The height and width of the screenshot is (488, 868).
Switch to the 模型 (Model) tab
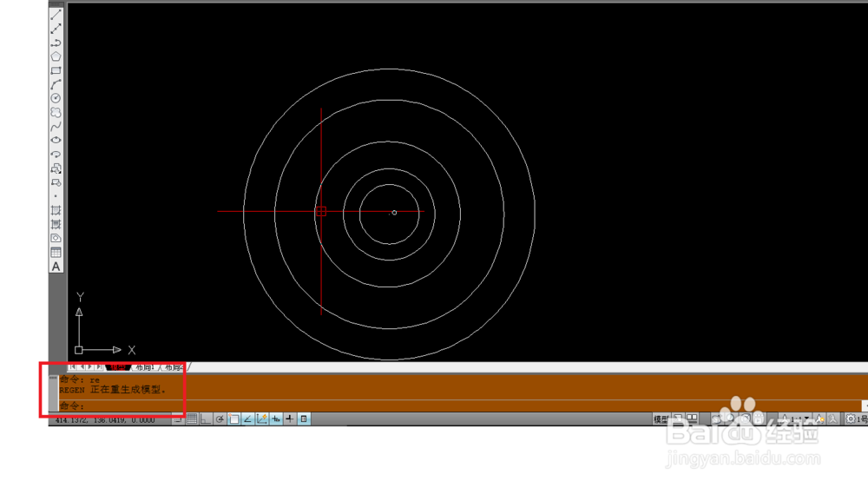coord(117,367)
